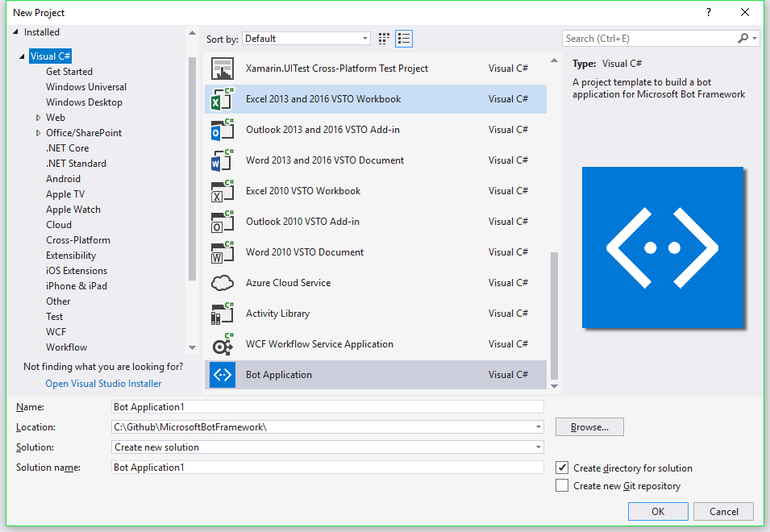
Task: Select the .NET Core category
Action: coord(67,148)
